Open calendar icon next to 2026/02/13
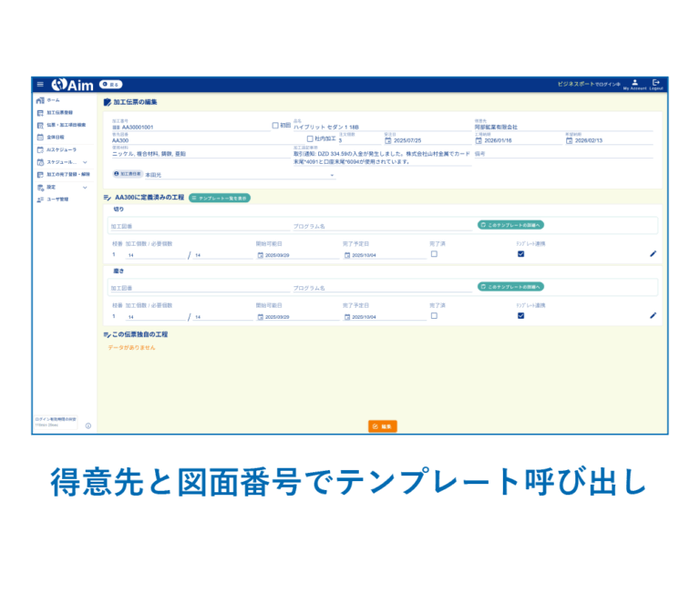This screenshot has height=594, width=700. point(569,140)
